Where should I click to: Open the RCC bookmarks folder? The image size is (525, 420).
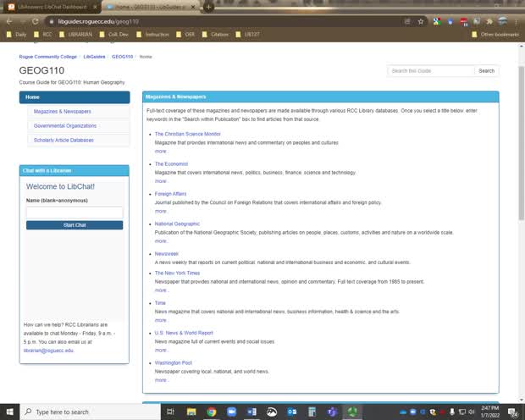point(43,34)
